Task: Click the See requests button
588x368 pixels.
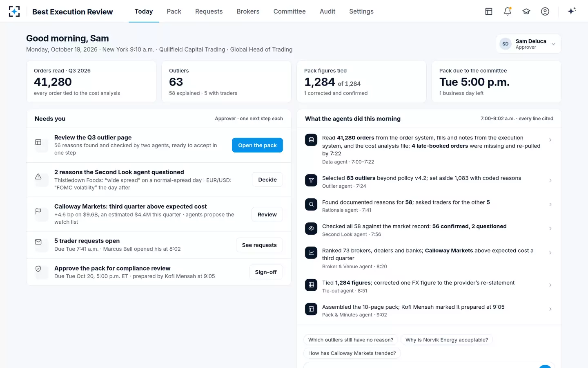Action: point(259,245)
